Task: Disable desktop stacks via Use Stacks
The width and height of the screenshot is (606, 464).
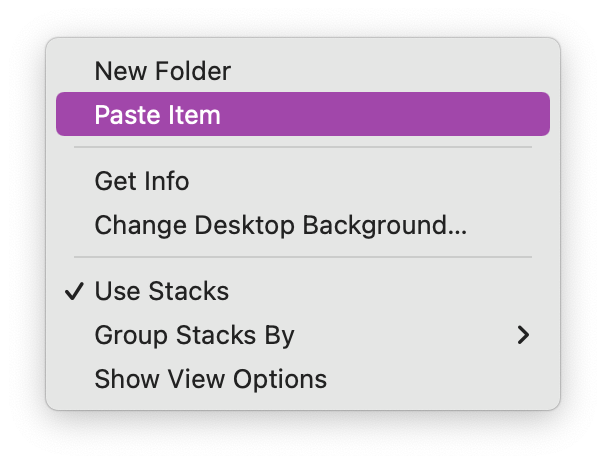Action: click(303, 291)
